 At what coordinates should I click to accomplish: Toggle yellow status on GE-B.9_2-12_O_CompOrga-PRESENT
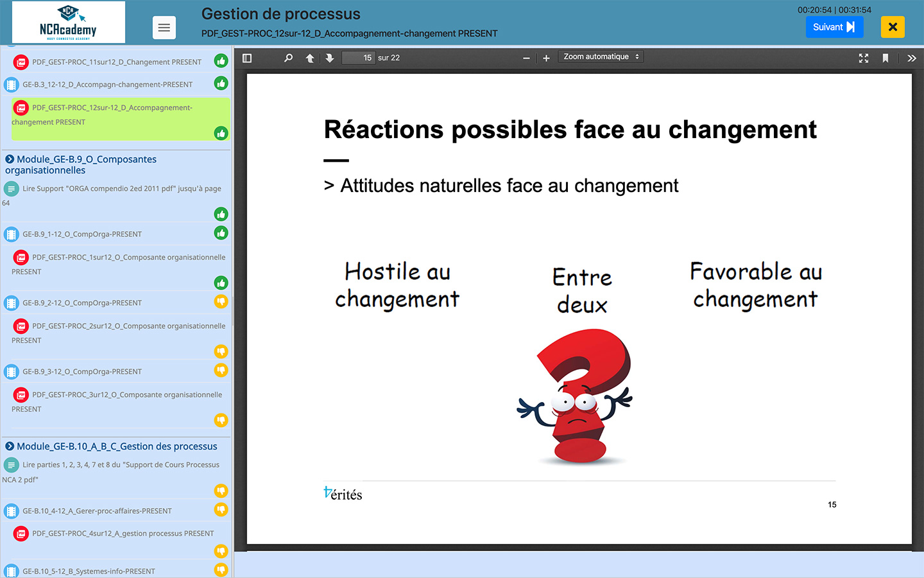221,301
